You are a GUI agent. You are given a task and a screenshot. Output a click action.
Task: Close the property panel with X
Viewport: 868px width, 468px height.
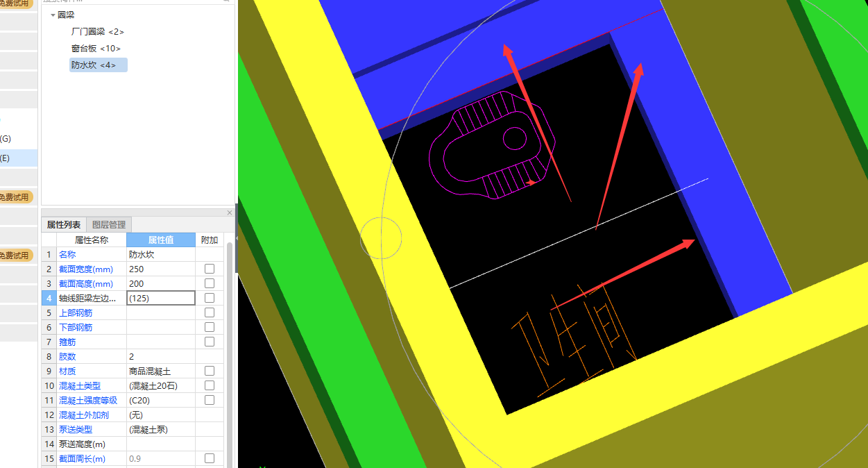click(230, 212)
